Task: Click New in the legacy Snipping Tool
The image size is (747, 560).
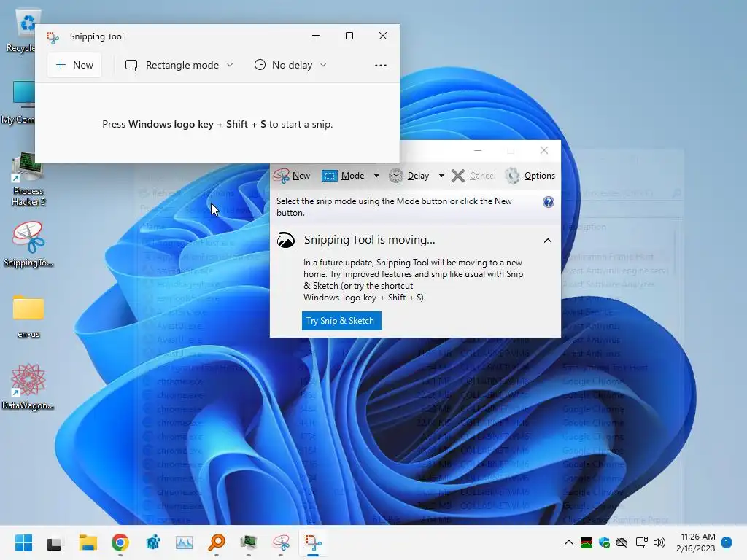Action: tap(292, 176)
